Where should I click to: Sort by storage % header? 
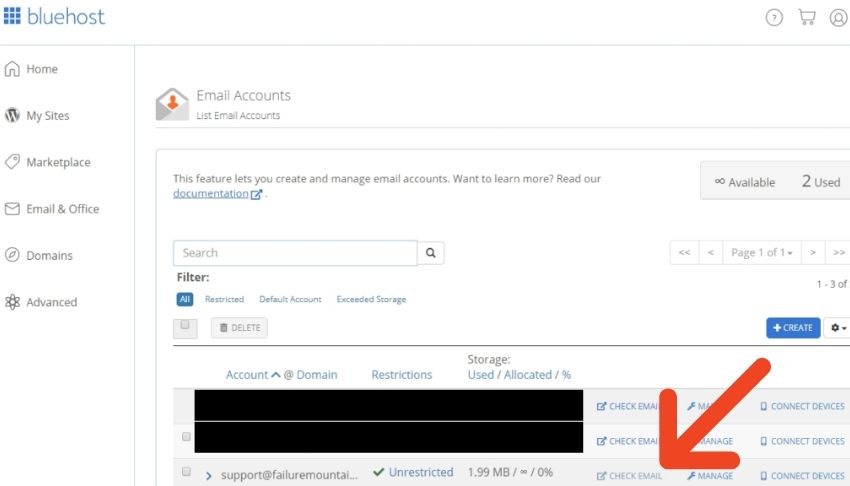[566, 375]
